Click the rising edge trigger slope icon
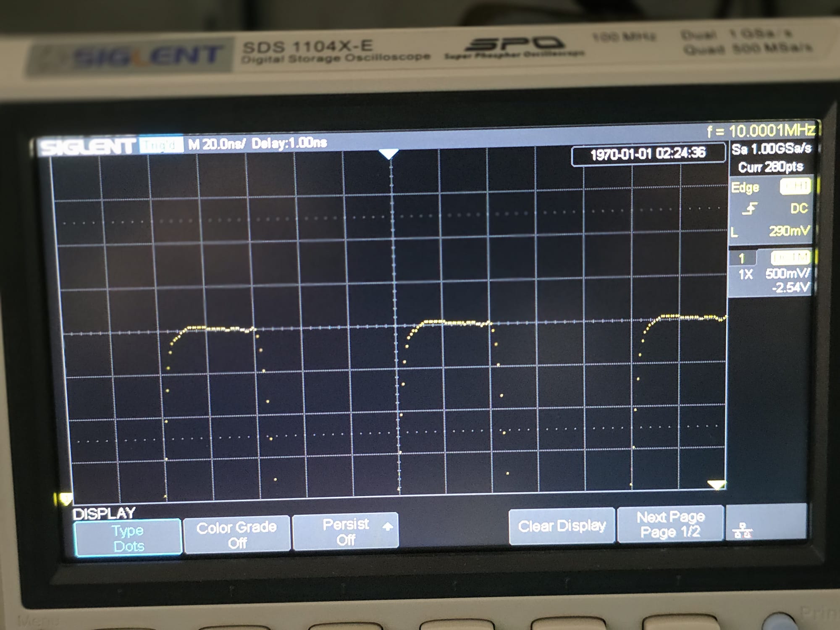840x630 pixels. (750, 209)
